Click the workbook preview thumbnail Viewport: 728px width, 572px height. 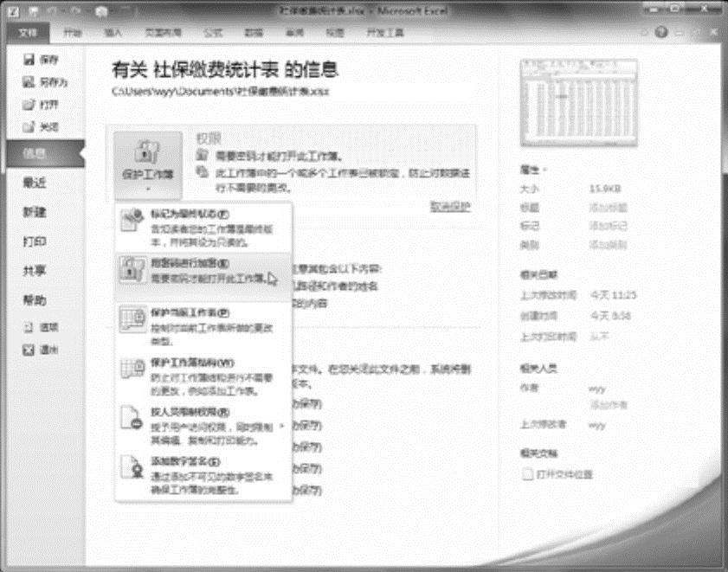point(578,103)
